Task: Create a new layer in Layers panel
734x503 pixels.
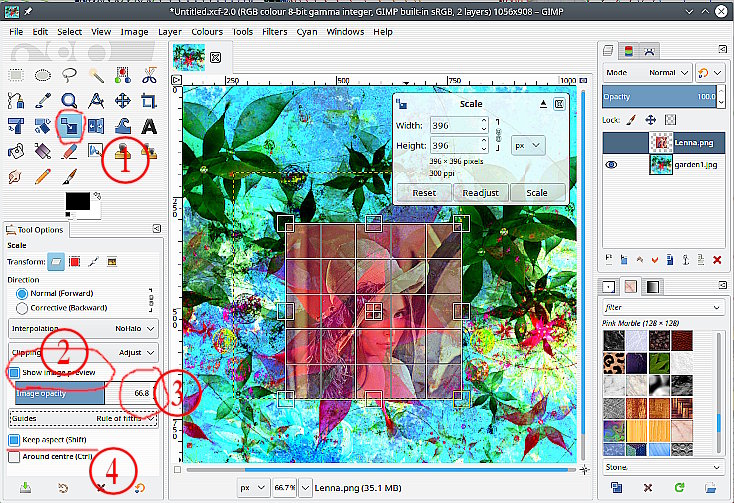Action: [609, 260]
